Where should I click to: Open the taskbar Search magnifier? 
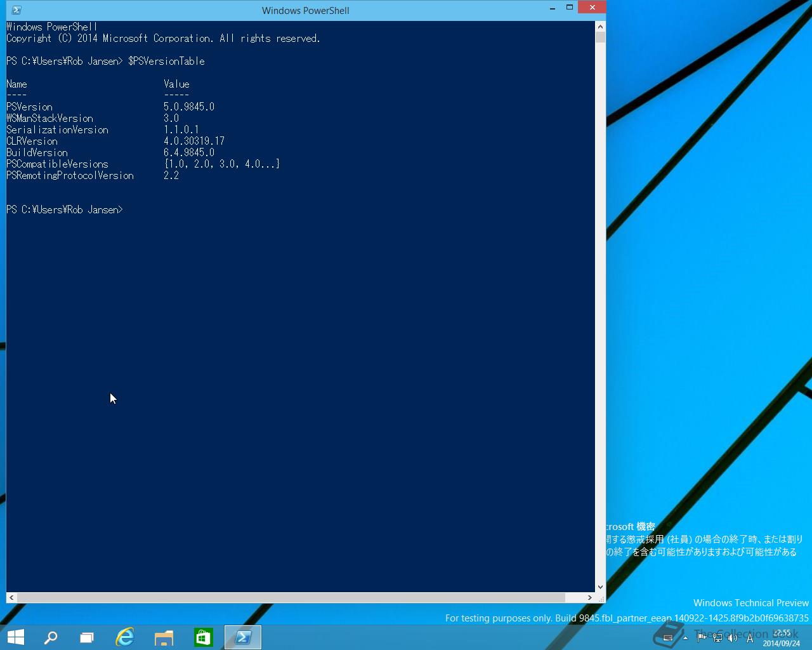click(51, 637)
